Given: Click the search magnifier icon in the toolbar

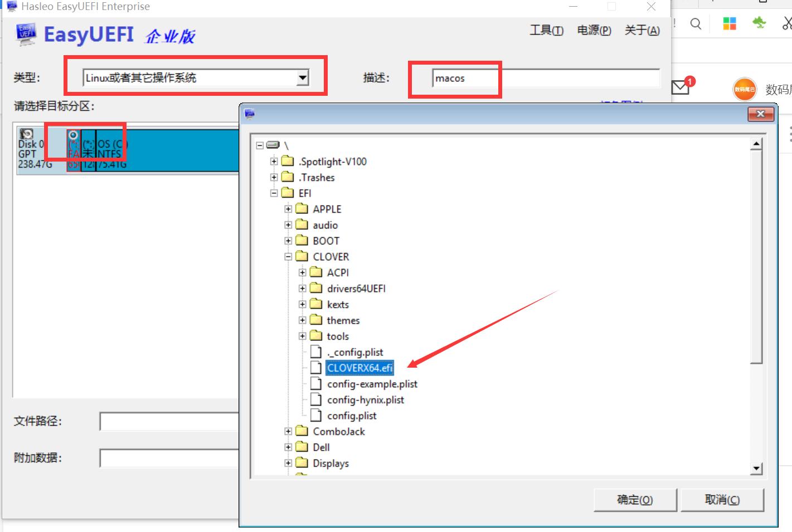Looking at the screenshot, I should tap(696, 24).
